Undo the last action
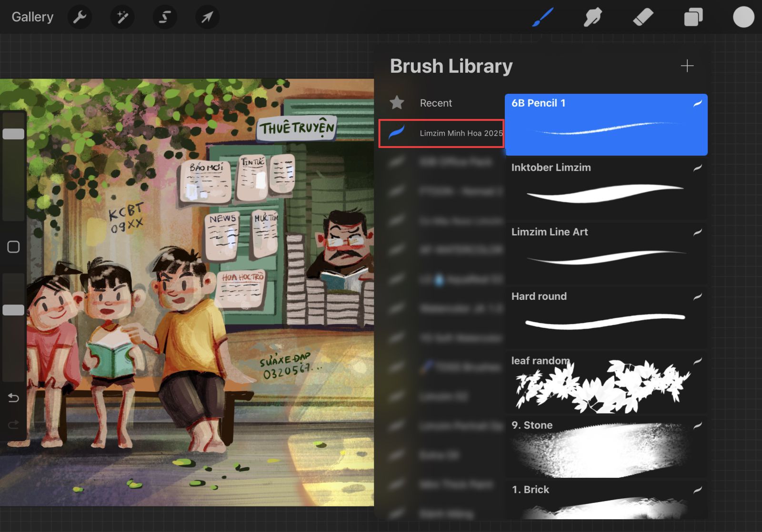This screenshot has width=762, height=532. coord(13,398)
